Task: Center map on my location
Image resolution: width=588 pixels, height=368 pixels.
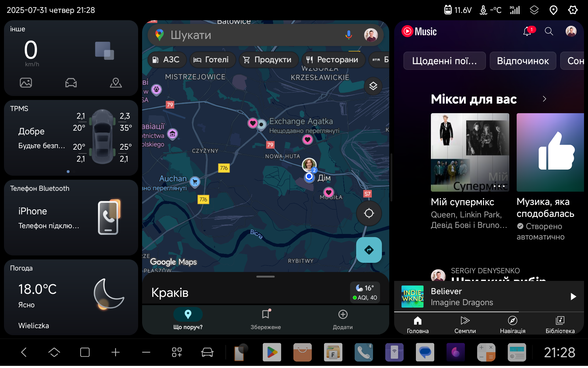Action: pos(369,213)
